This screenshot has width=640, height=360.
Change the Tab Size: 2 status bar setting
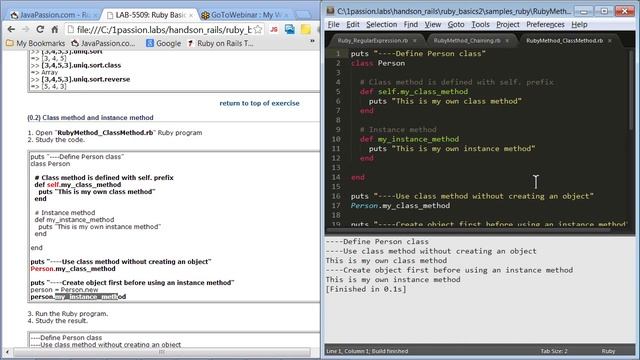(554, 351)
